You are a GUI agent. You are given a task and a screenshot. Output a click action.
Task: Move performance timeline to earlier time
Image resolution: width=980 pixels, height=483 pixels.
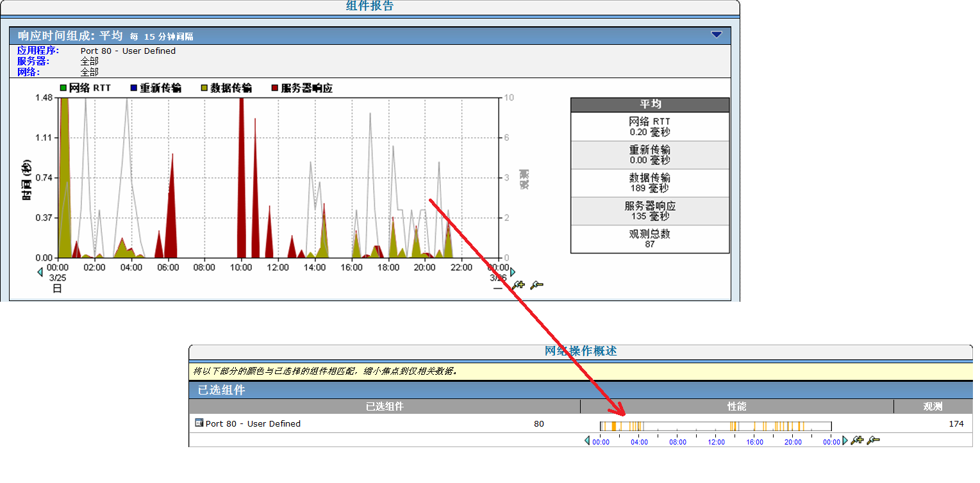587,441
